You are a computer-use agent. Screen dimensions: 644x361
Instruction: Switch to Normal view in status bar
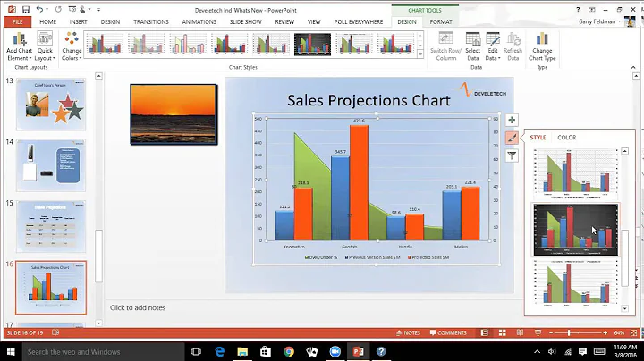[485, 332]
